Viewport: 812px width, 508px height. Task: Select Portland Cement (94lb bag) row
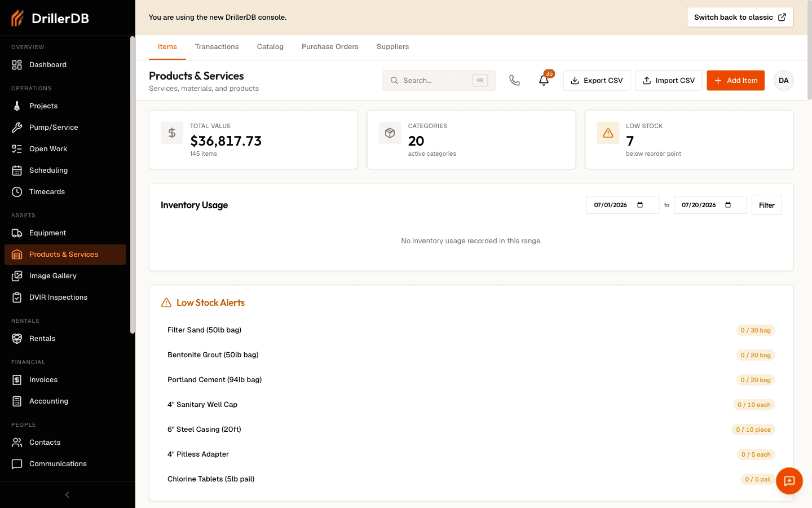pyautogui.click(x=471, y=380)
